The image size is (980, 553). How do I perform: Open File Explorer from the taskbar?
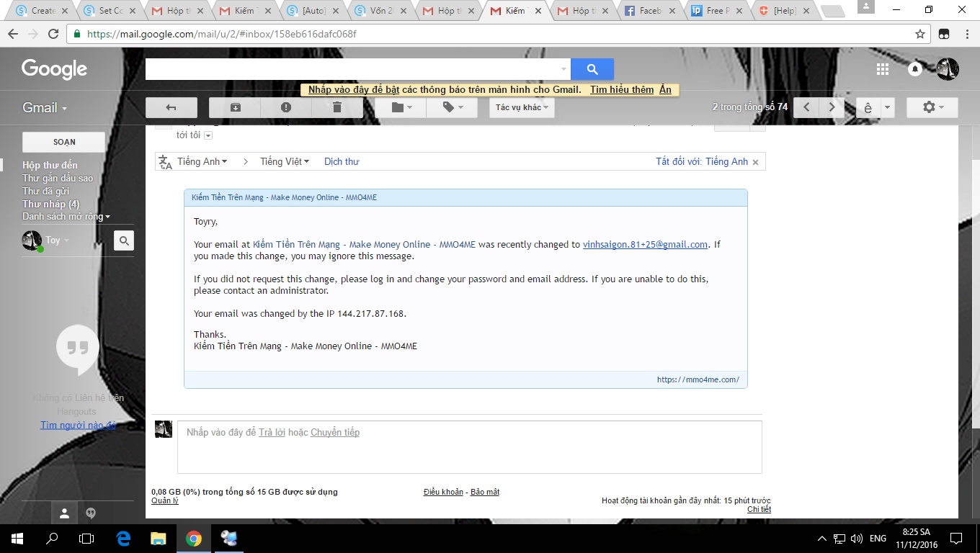pyautogui.click(x=158, y=538)
